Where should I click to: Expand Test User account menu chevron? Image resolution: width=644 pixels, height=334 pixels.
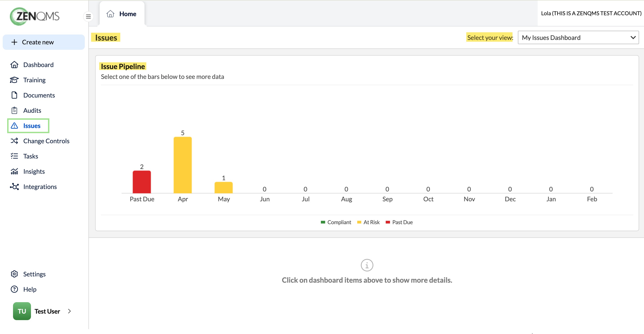(70, 311)
